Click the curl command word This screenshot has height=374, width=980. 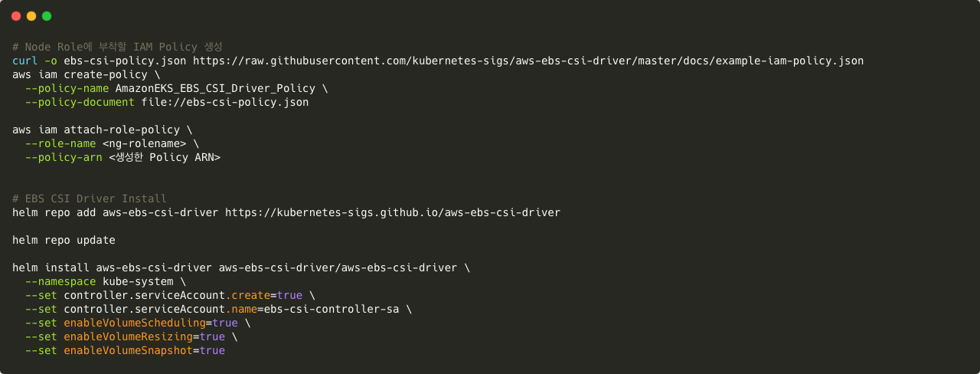[x=25, y=61]
